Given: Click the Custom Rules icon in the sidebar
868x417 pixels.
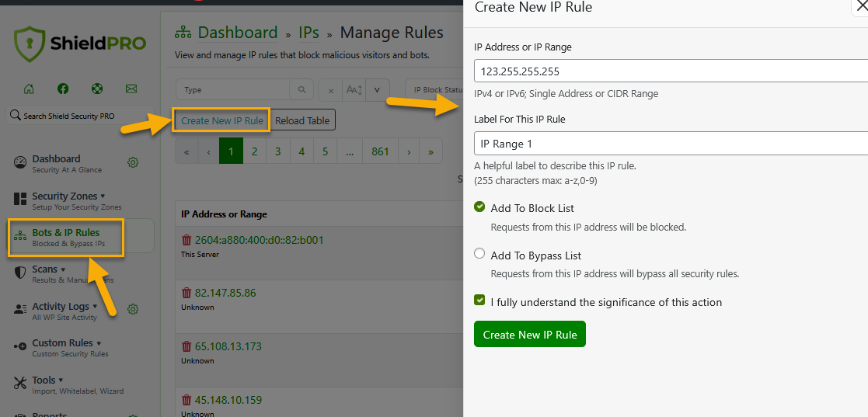Looking at the screenshot, I should click(x=20, y=346).
